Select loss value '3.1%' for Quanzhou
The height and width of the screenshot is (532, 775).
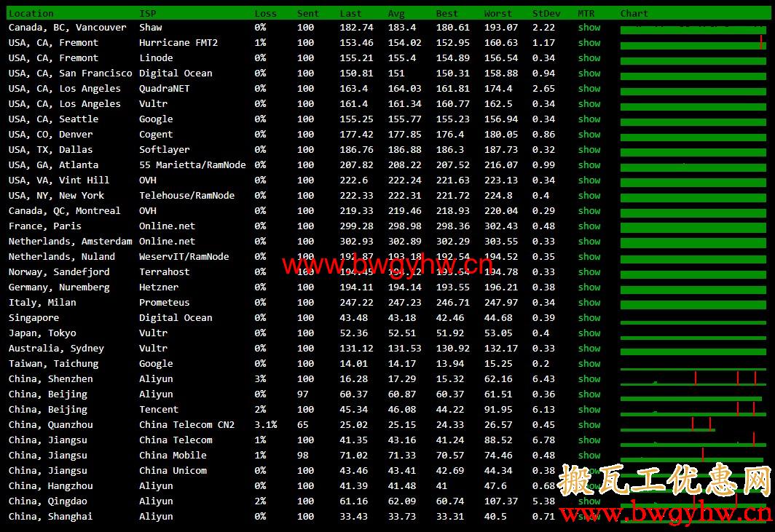coord(265,425)
